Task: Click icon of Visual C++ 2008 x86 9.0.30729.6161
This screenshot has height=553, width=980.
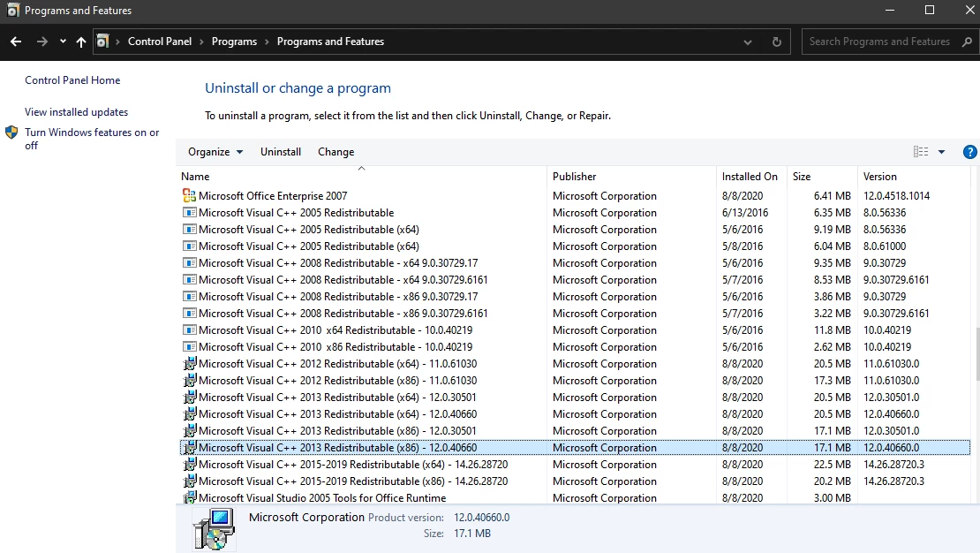Action: pyautogui.click(x=189, y=314)
